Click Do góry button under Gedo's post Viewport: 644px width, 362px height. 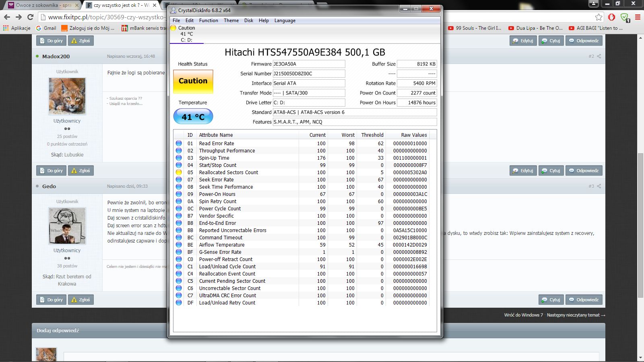pyautogui.click(x=51, y=300)
